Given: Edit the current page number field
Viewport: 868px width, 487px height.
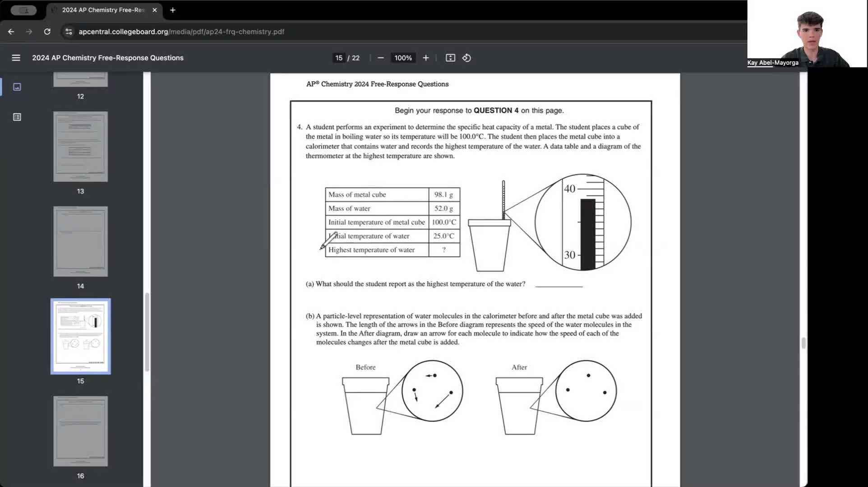Looking at the screenshot, I should point(339,58).
